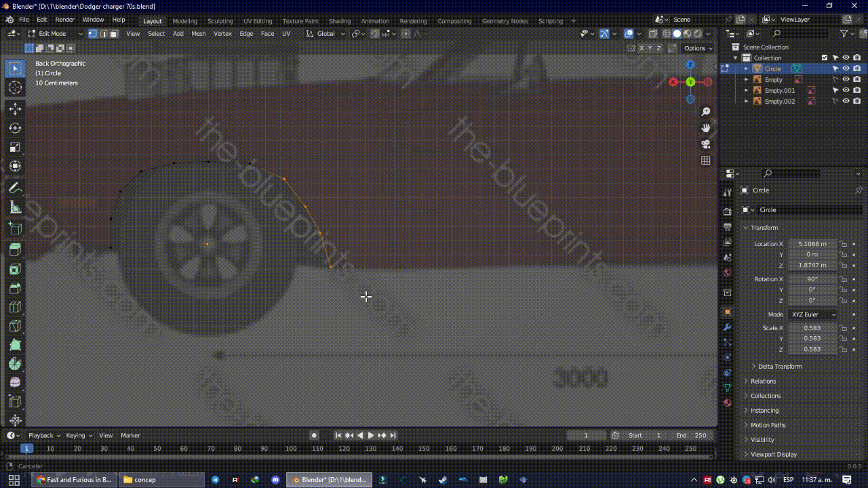
Task: Click the zoom view magnifier gizmo
Action: click(706, 111)
